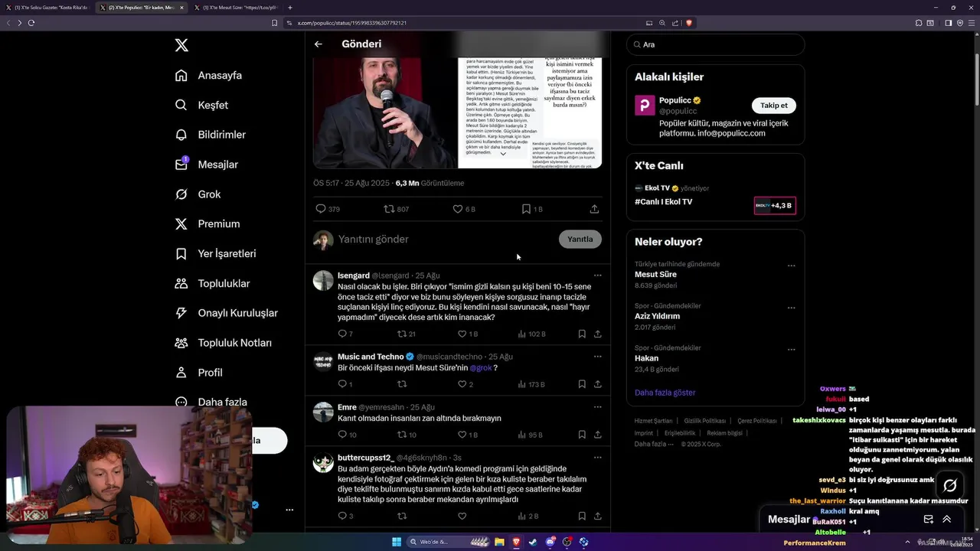Open Grok from the sidebar
980x551 pixels.
tap(198, 194)
